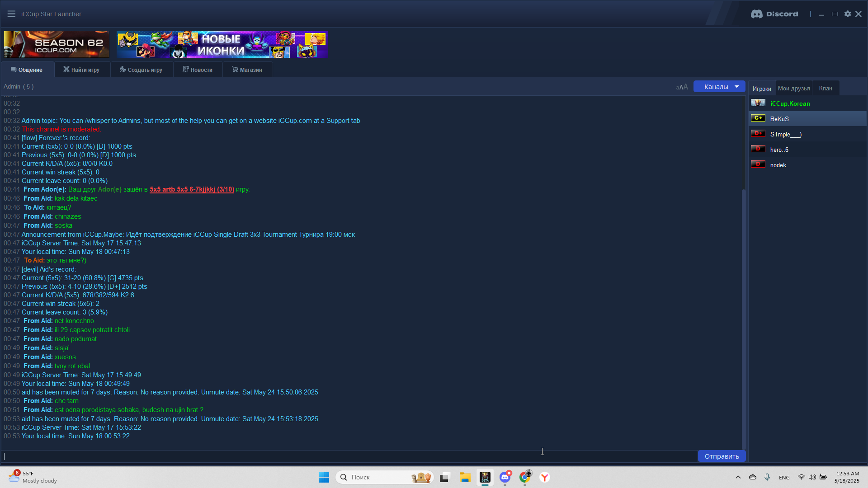The width and height of the screenshot is (868, 488).
Task: Click the C+ rank icon of BeKuS
Action: point(758,118)
